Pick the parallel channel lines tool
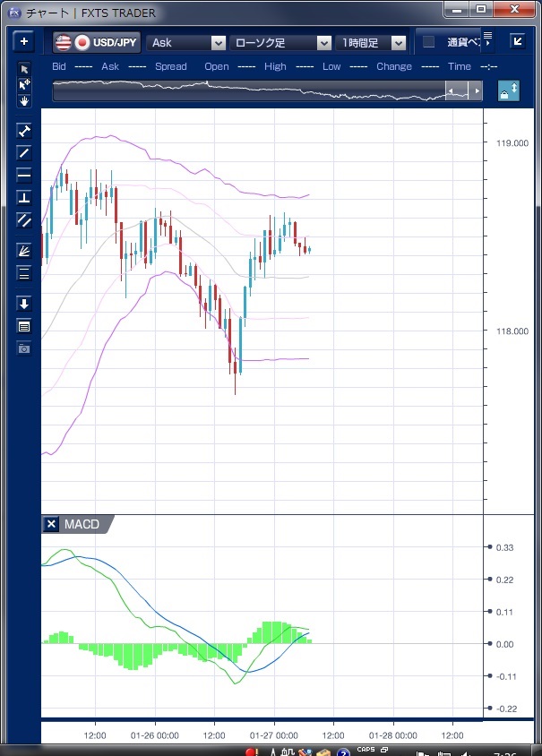542x756 pixels. [24, 219]
